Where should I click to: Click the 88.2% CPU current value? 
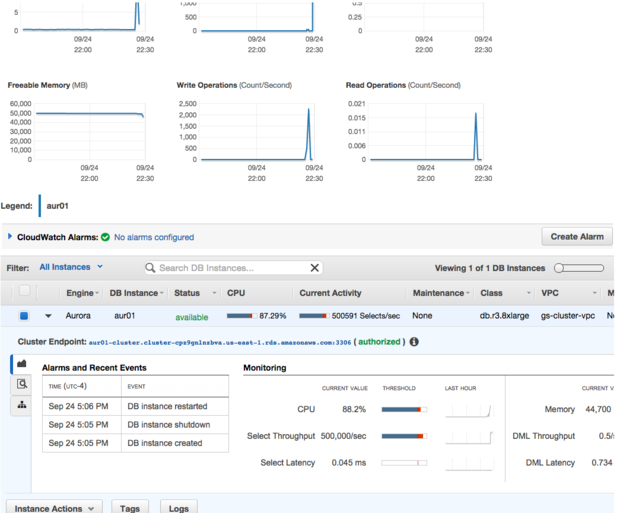(354, 409)
